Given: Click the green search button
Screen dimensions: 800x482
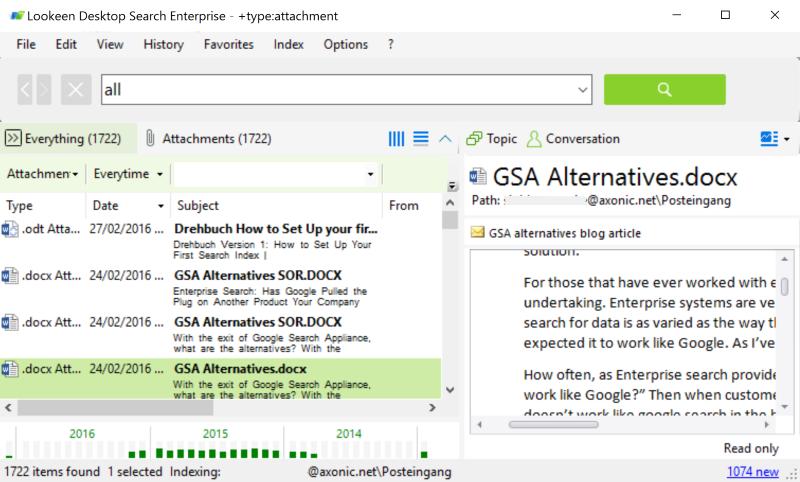Looking at the screenshot, I should coord(664,90).
